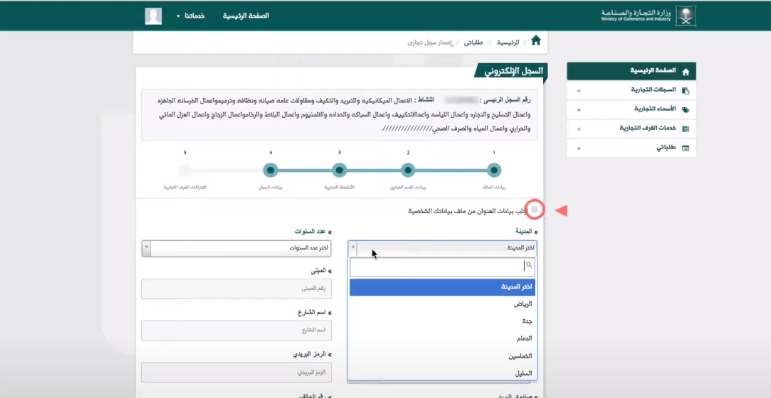Select اختر المدينة highlighted option

pos(442,287)
